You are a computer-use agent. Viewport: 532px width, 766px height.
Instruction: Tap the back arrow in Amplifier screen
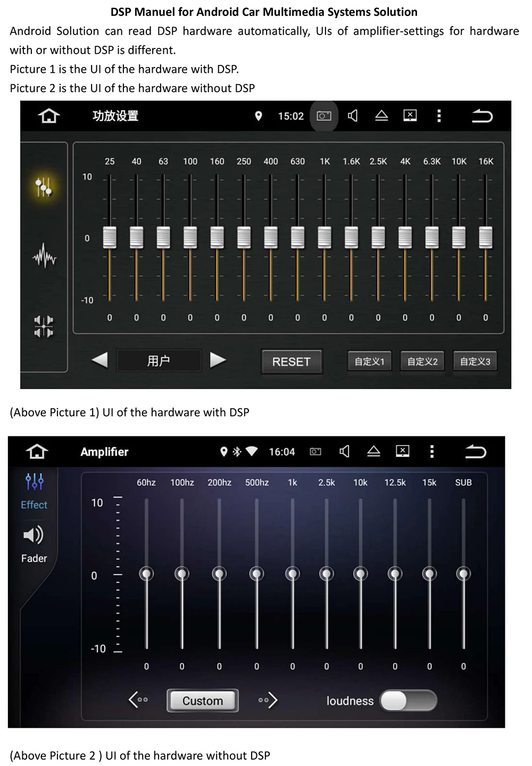476,451
